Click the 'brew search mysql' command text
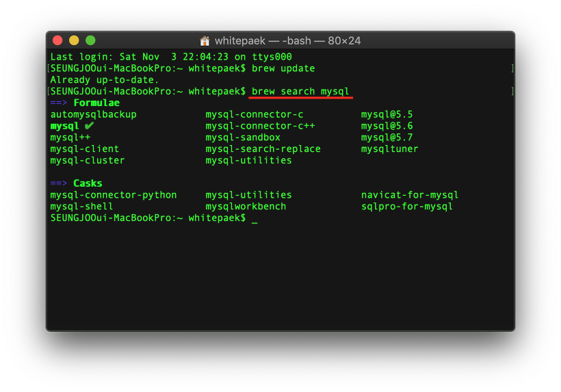Image resolution: width=561 pixels, height=392 pixels. [x=300, y=91]
